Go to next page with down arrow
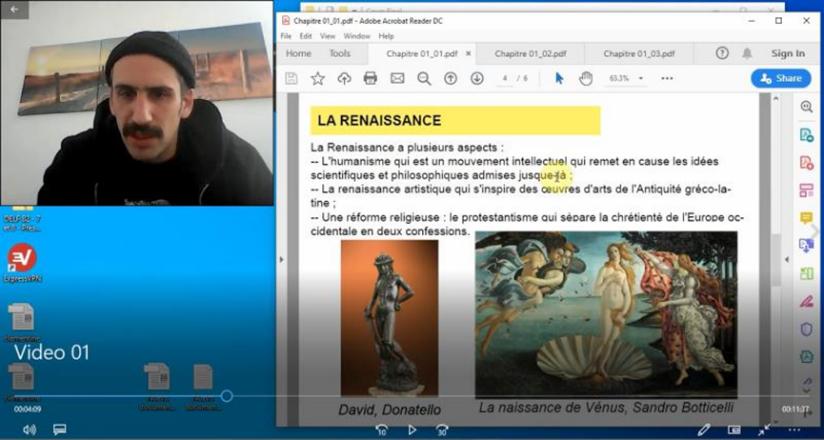 pyautogui.click(x=477, y=78)
